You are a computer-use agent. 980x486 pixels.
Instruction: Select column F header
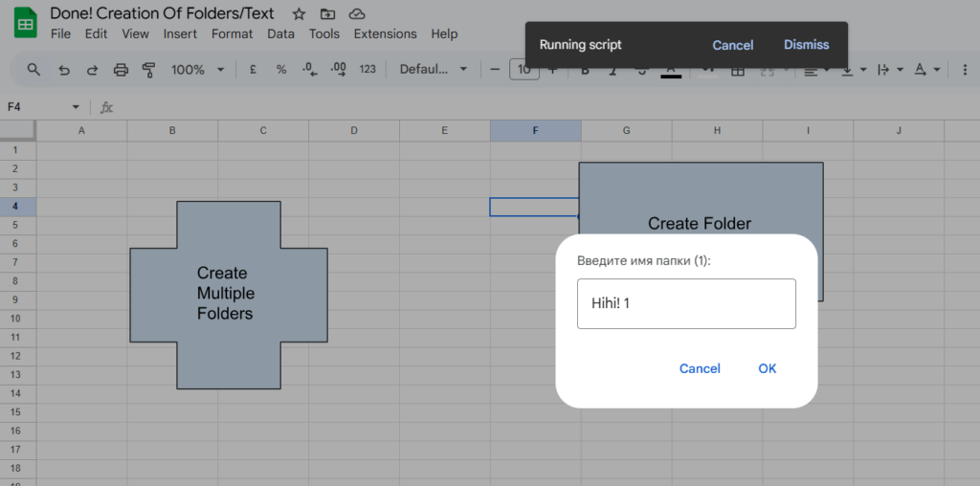[536, 130]
